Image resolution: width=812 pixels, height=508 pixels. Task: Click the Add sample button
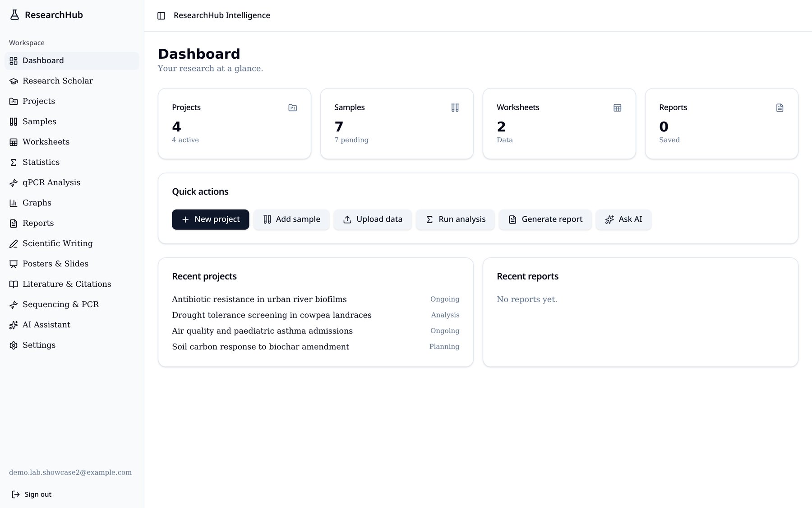pos(291,219)
